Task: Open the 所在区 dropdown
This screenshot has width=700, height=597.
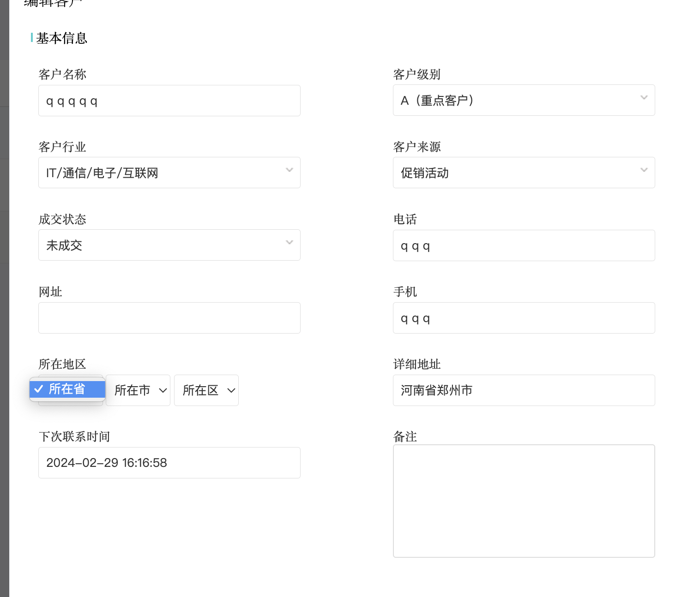Action: tap(206, 390)
